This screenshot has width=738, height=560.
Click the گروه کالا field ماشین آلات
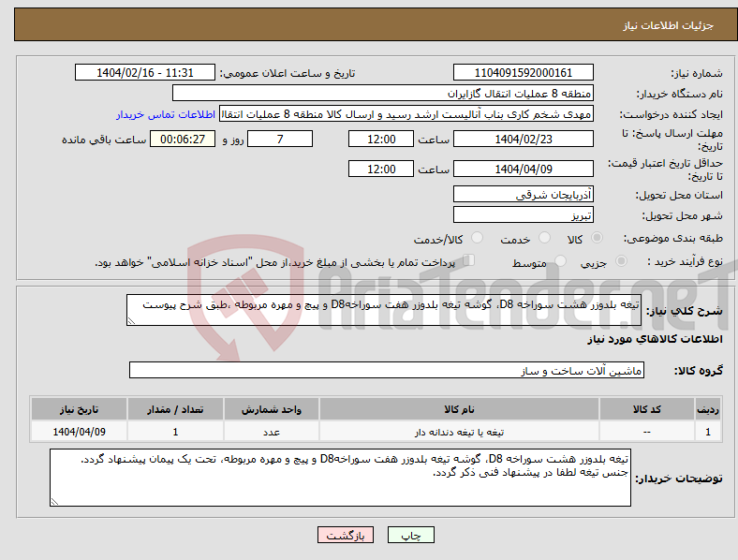tap(387, 370)
